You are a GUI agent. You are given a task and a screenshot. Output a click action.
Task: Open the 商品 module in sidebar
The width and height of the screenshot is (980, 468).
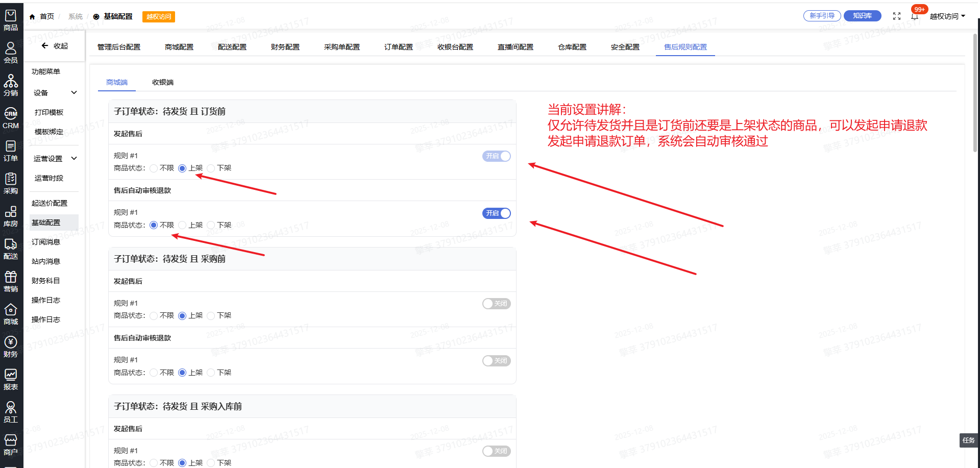click(x=11, y=20)
